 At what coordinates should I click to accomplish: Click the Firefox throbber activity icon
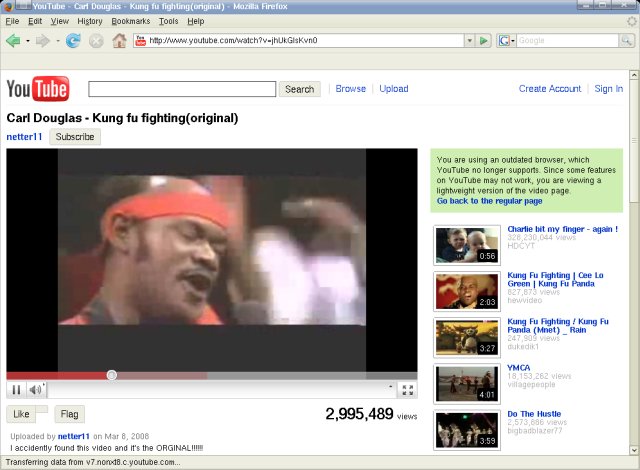632,21
